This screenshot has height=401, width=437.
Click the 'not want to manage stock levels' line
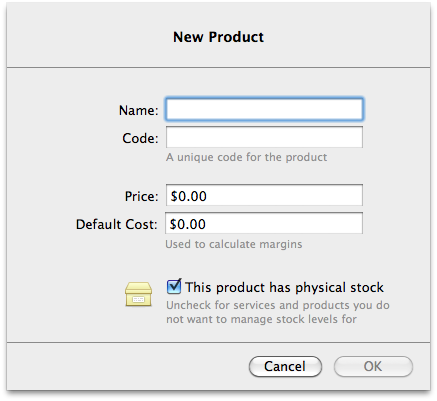point(261,319)
